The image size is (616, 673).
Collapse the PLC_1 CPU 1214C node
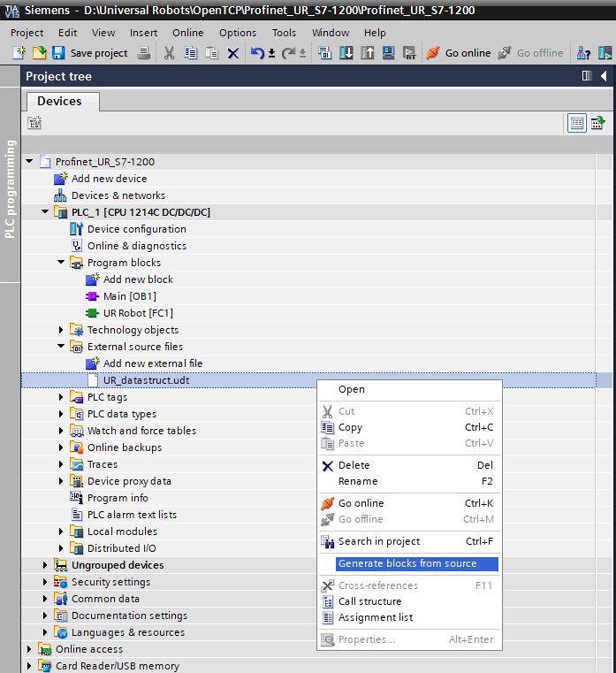click(x=45, y=211)
